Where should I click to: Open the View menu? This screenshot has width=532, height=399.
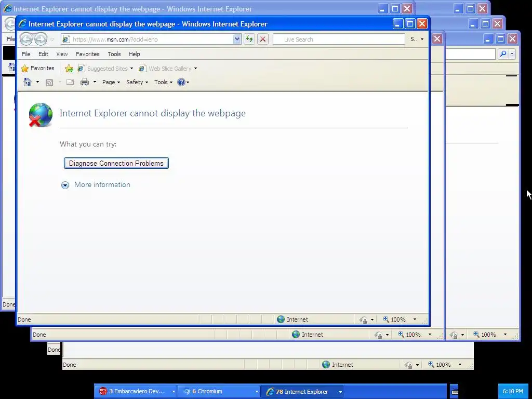point(62,54)
